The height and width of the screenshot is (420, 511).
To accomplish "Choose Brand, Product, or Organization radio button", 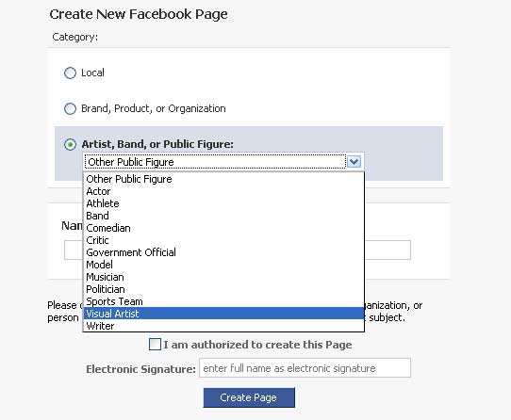I will pos(70,108).
